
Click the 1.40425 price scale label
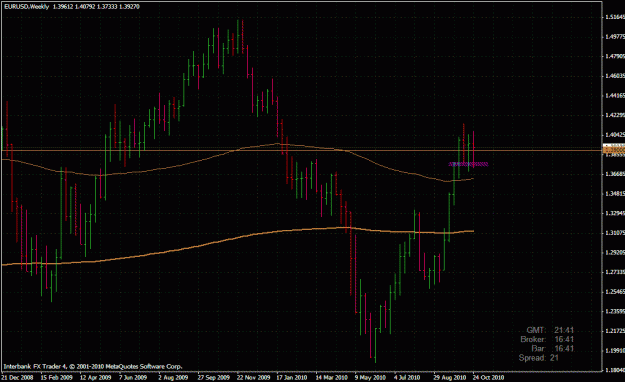(615, 135)
